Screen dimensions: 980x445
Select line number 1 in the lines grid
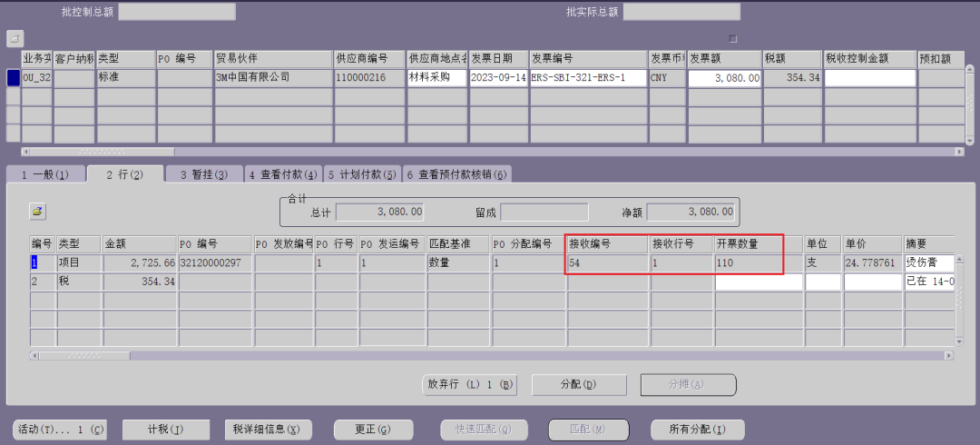43,263
